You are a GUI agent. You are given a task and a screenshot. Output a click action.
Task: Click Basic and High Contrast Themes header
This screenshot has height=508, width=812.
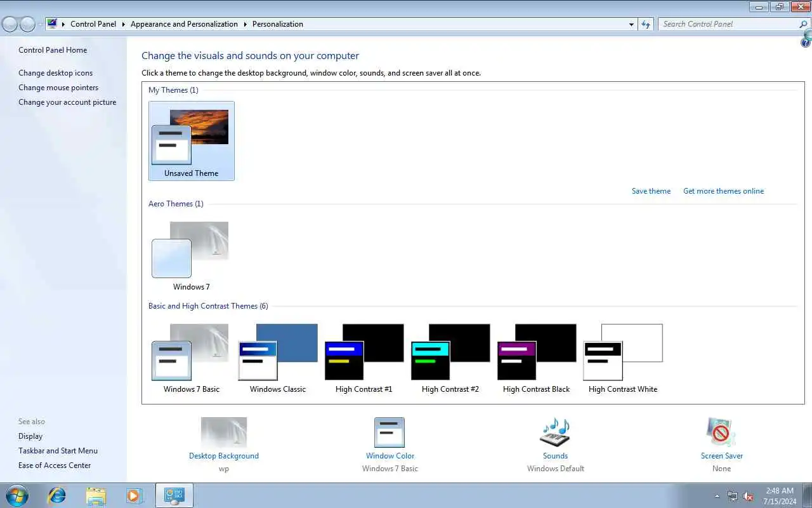[x=208, y=306]
